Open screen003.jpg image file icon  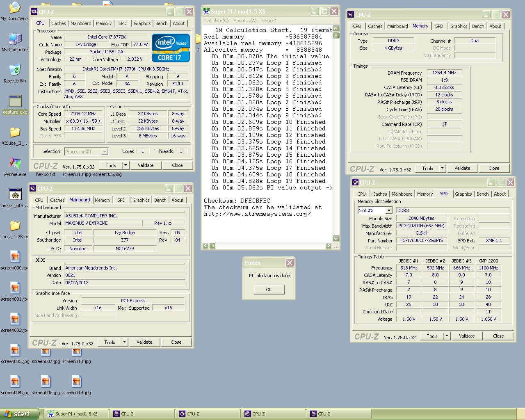click(15, 354)
